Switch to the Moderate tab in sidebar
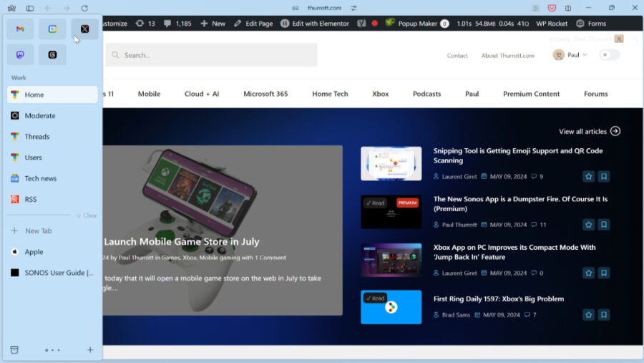The height and width of the screenshot is (363, 644). tap(40, 115)
